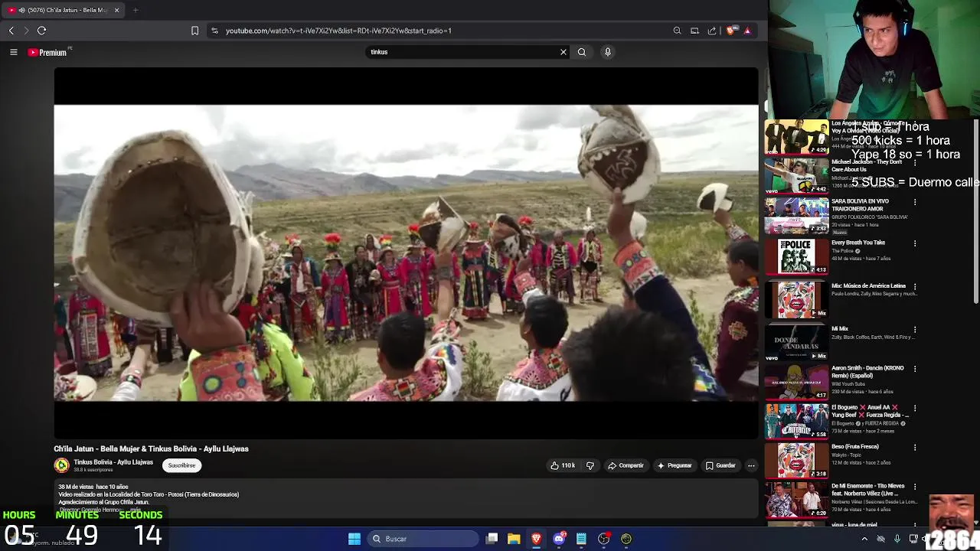
Task: Open 'Mix: Música de América Latina' thumbnail
Action: [x=796, y=299]
